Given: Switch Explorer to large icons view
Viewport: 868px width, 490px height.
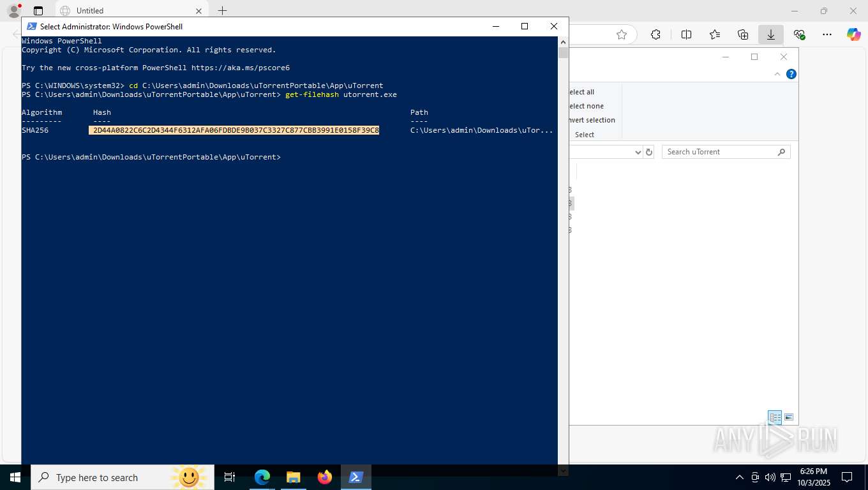Looking at the screenshot, I should (789, 417).
